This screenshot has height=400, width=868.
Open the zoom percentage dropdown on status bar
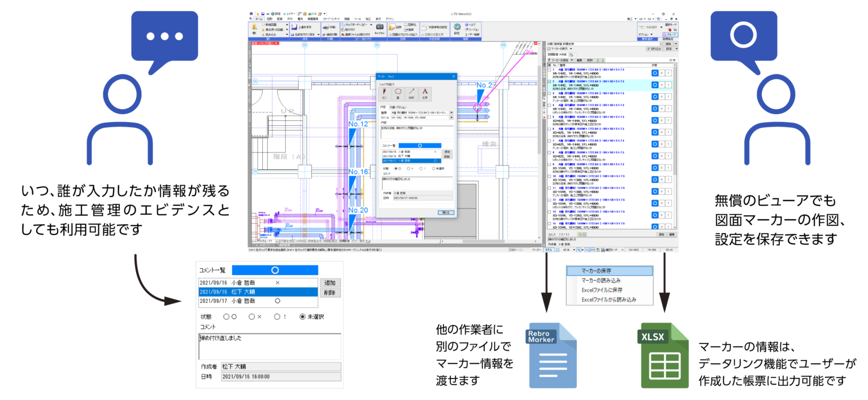coord(574,250)
